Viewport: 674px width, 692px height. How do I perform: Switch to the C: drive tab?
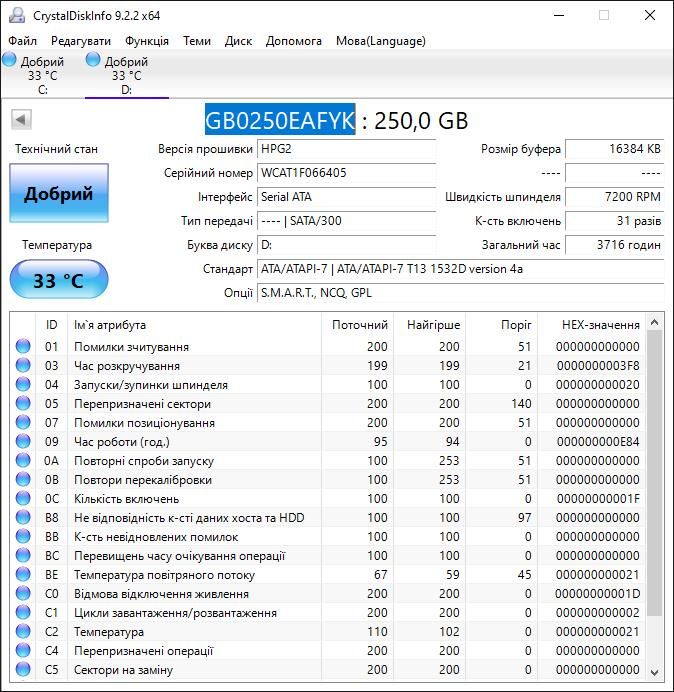[42, 75]
